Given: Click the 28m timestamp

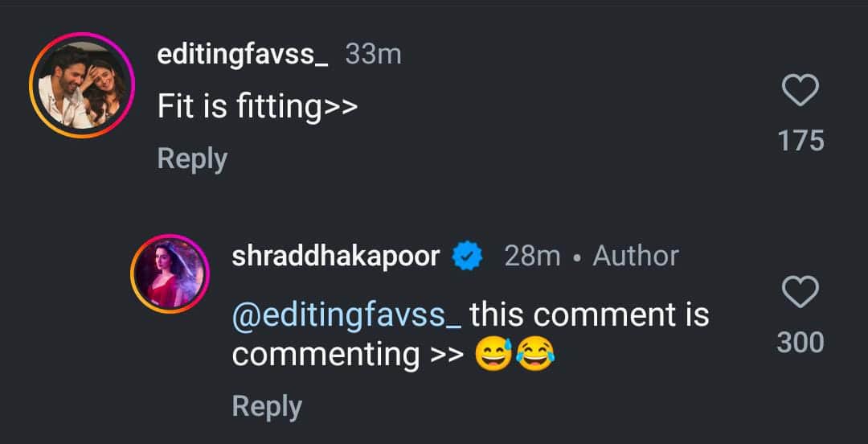Looking at the screenshot, I should [532, 257].
